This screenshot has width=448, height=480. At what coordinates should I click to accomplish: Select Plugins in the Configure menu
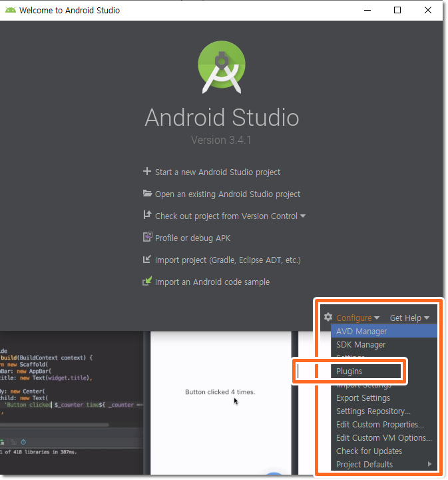tap(366, 371)
